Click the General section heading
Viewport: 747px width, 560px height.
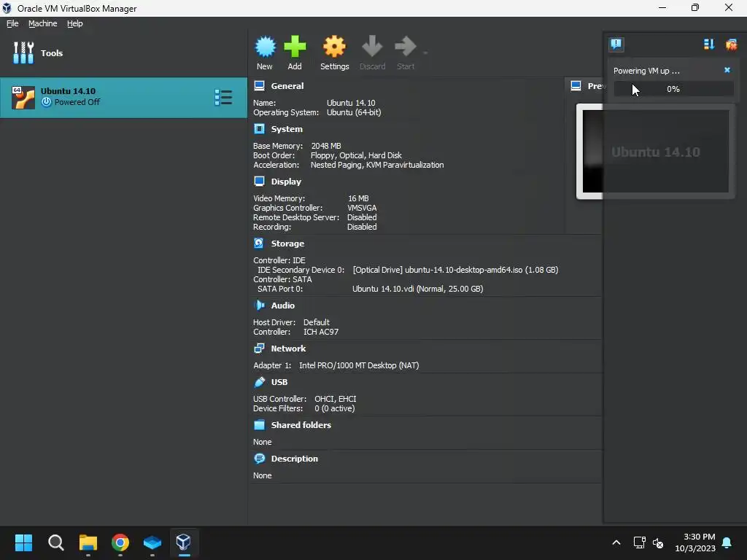(287, 86)
